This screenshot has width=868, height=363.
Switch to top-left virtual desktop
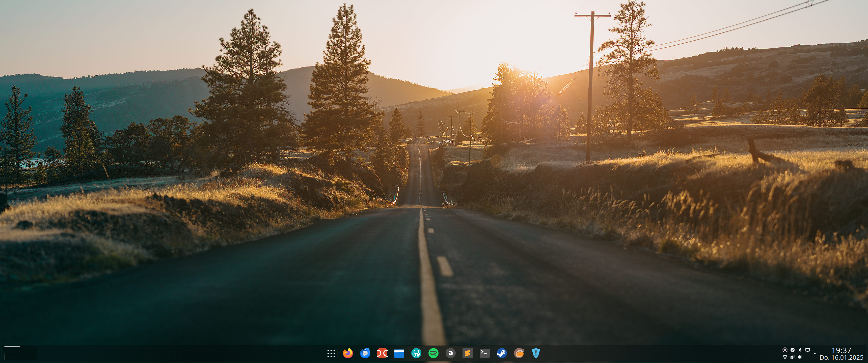coord(12,350)
